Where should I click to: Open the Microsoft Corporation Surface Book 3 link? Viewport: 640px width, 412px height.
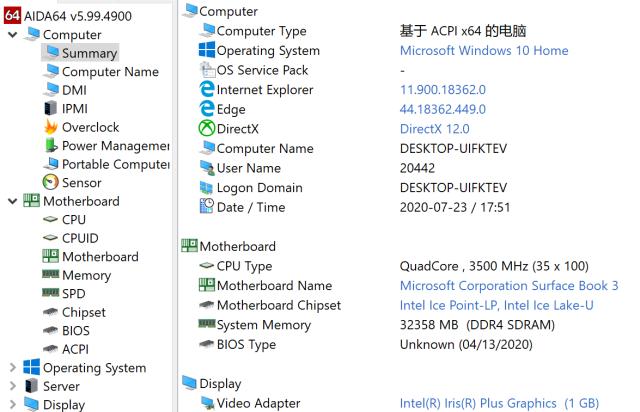[x=509, y=285]
